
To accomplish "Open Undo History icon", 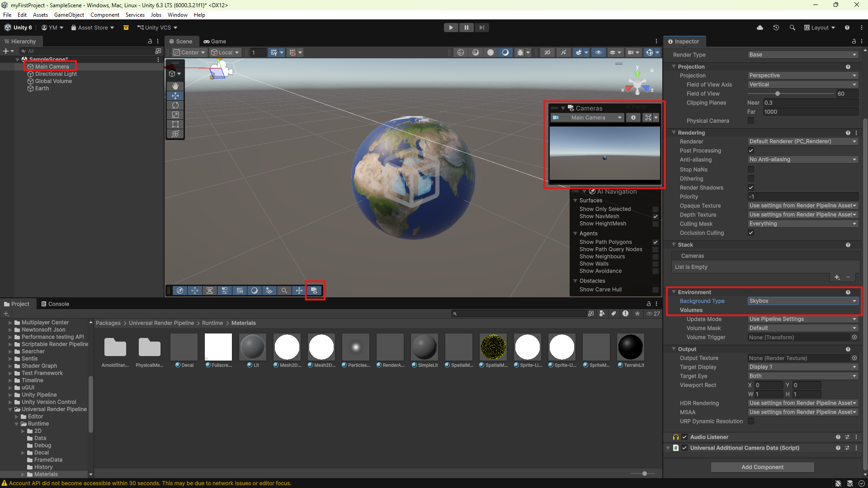I will pos(776,28).
